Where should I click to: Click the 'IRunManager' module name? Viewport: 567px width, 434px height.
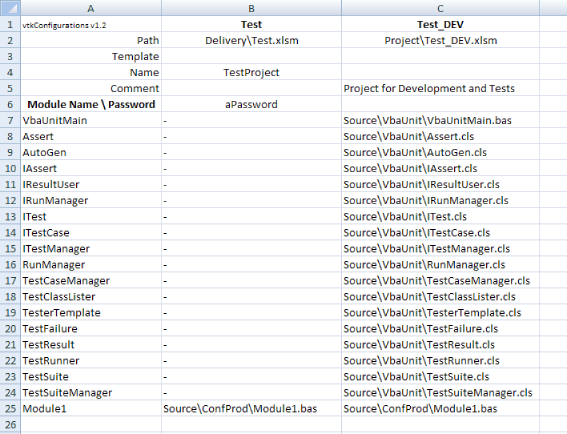point(91,200)
